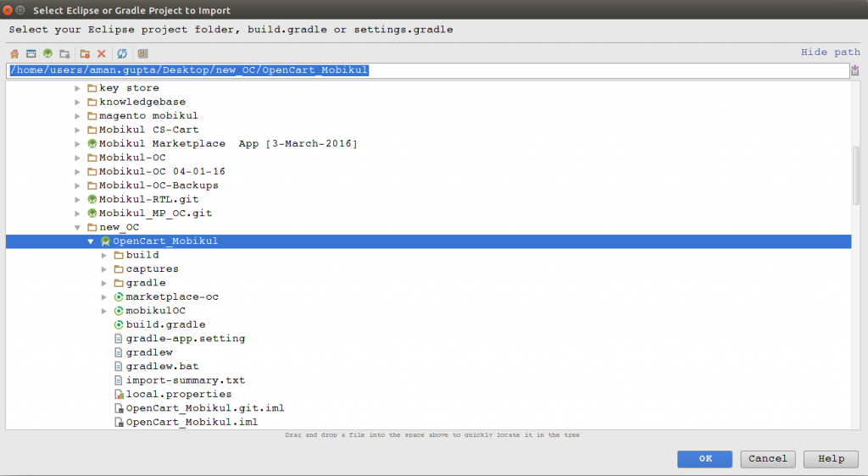
Task: Toggle show hidden files and directories icon
Action: pyautogui.click(x=142, y=53)
